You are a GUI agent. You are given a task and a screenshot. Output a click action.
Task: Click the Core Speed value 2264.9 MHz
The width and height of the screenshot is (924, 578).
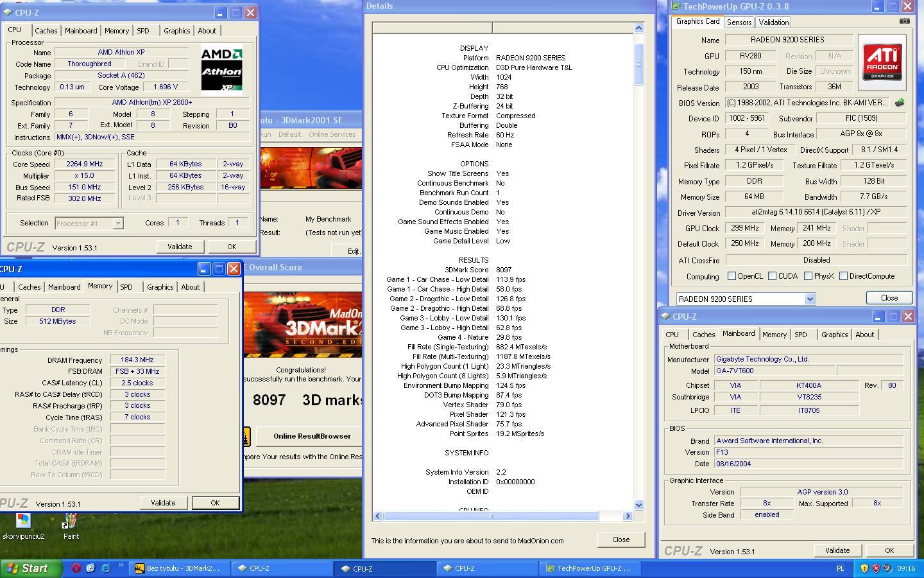click(x=85, y=164)
